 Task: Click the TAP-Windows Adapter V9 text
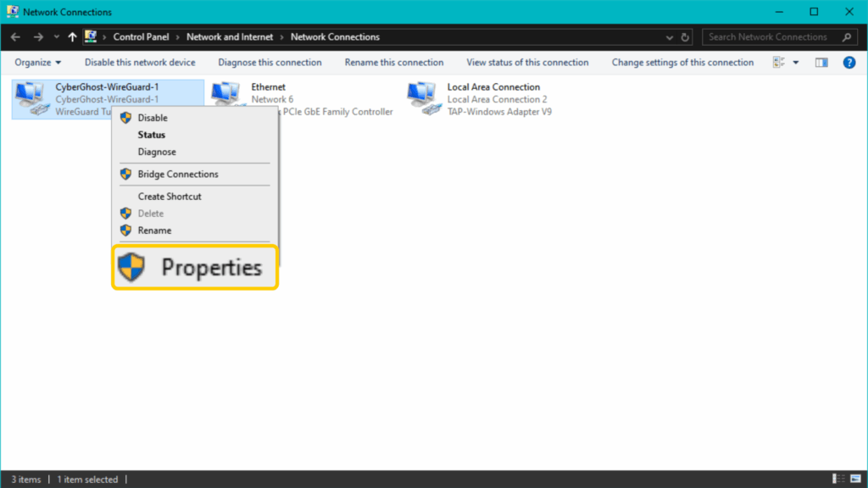[x=499, y=112]
